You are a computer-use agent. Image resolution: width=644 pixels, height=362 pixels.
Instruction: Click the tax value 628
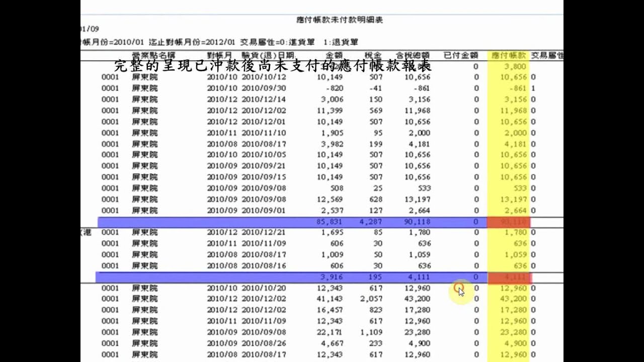(x=376, y=199)
